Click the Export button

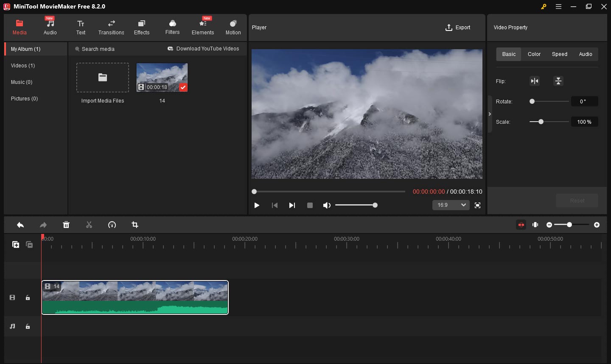[458, 28]
